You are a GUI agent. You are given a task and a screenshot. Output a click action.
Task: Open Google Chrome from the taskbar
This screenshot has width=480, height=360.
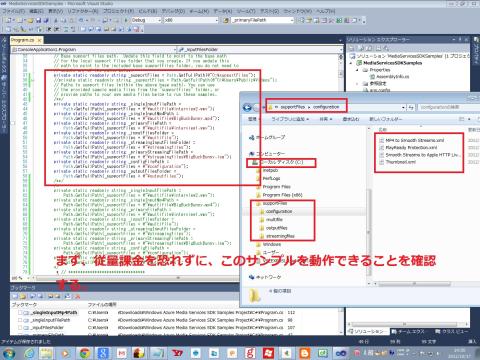[x=84, y=353]
